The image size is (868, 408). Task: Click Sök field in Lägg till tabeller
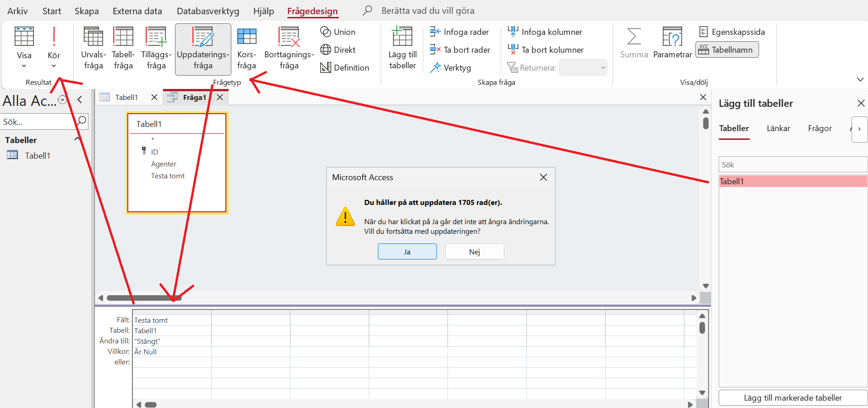[x=793, y=165]
